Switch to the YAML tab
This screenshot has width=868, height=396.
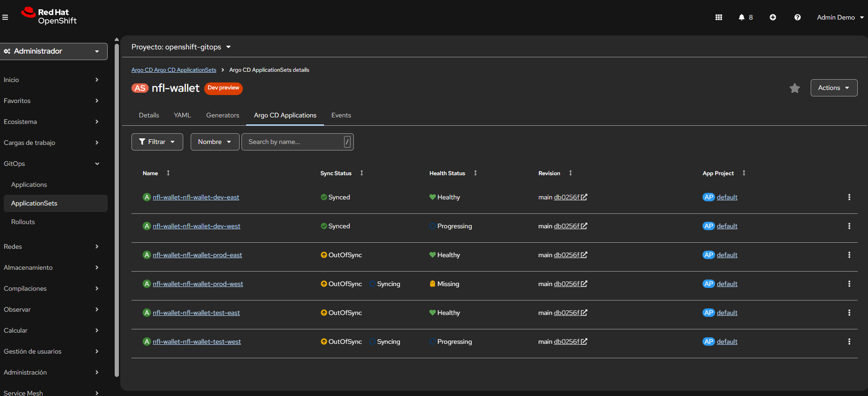(x=182, y=115)
